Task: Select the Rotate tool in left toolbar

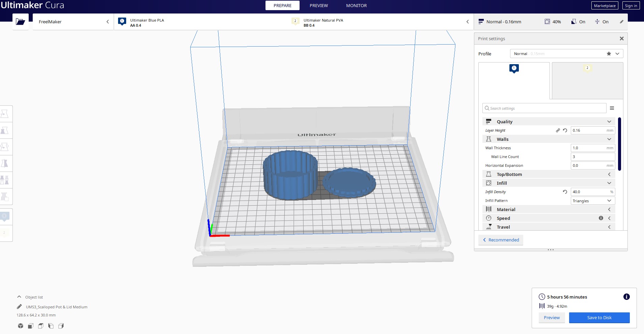Action: [5, 147]
